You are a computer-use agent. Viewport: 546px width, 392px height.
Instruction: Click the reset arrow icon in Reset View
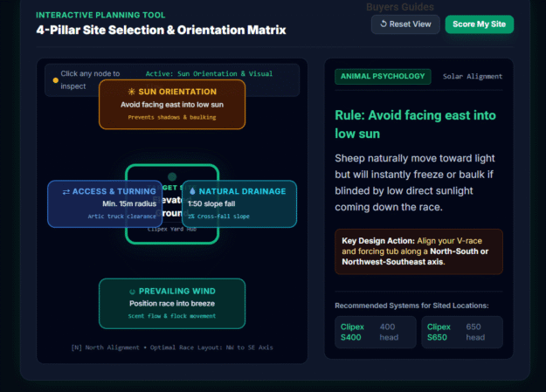pyautogui.click(x=384, y=24)
